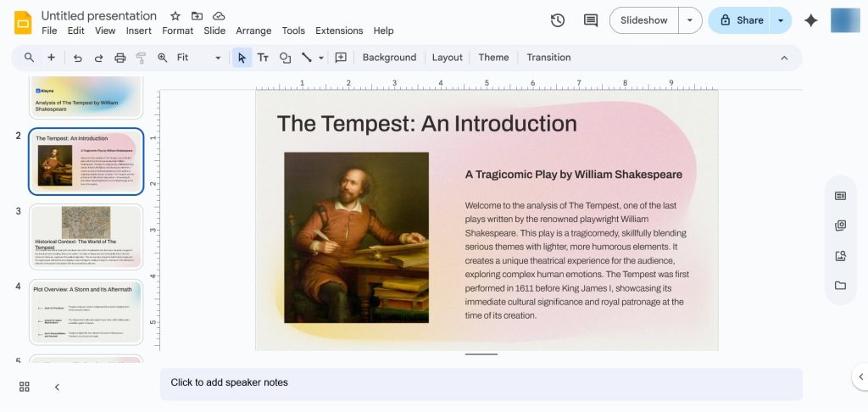Image resolution: width=868 pixels, height=412 pixels.
Task: Click the Transition button
Action: coord(548,58)
